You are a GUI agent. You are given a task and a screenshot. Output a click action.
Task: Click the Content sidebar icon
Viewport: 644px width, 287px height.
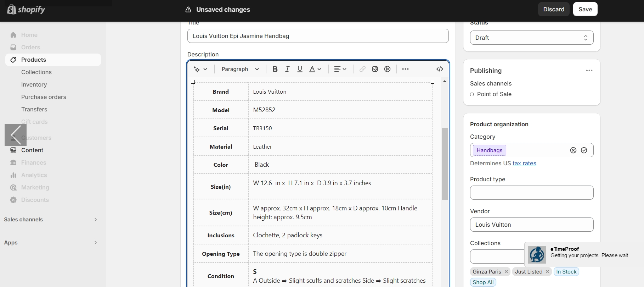coord(13,150)
